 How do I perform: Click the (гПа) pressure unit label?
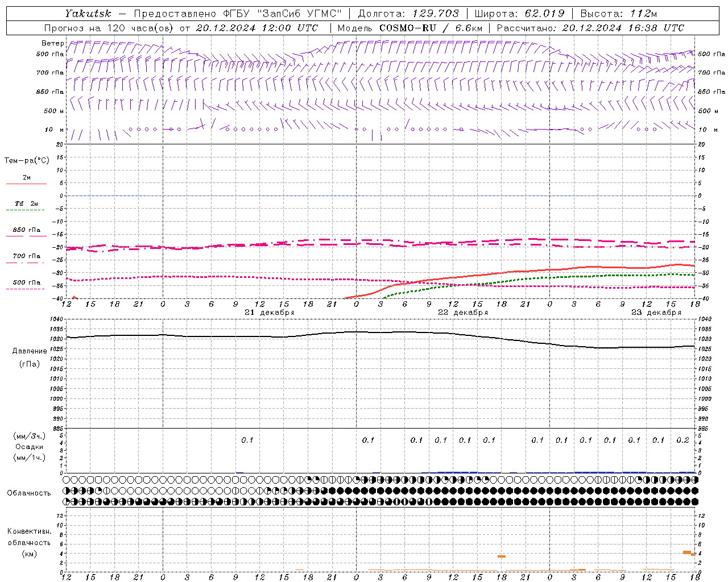(x=30, y=364)
